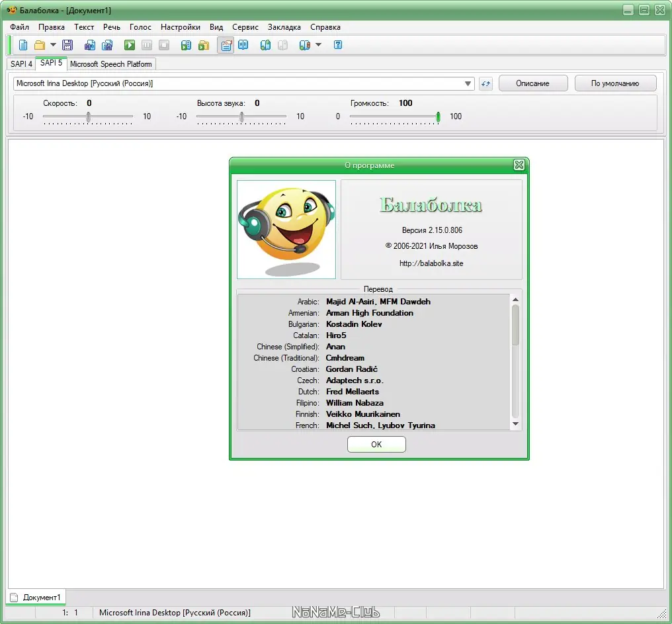Click the По умолчанию button
This screenshot has height=624, width=672.
point(615,83)
